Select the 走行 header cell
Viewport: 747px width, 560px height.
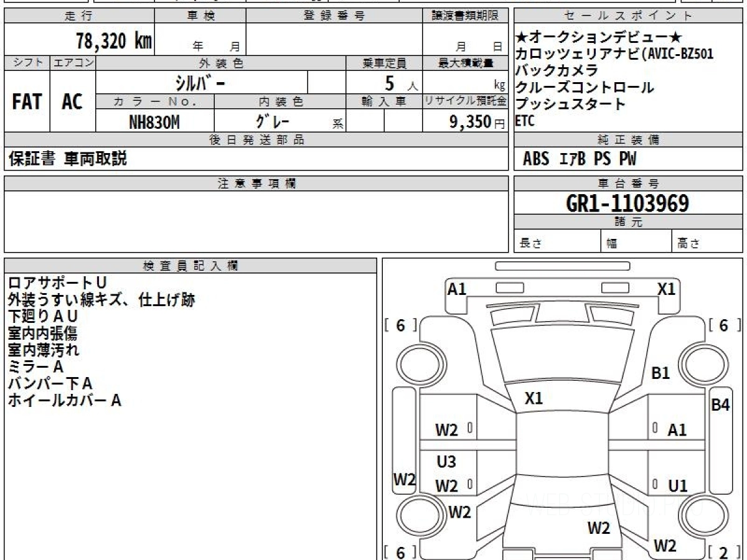(78, 16)
